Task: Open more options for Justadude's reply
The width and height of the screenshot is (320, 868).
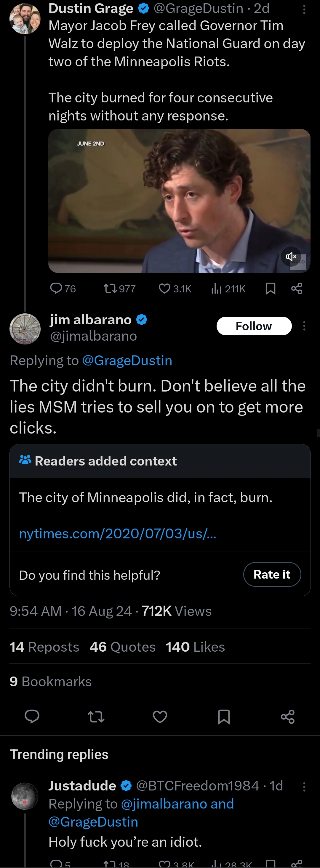Action: coord(304,786)
